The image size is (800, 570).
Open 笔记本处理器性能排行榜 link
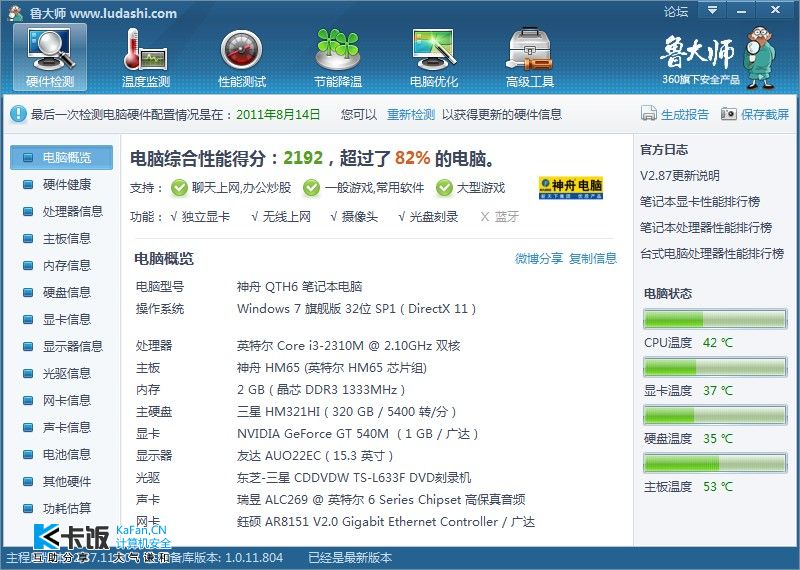[706, 228]
